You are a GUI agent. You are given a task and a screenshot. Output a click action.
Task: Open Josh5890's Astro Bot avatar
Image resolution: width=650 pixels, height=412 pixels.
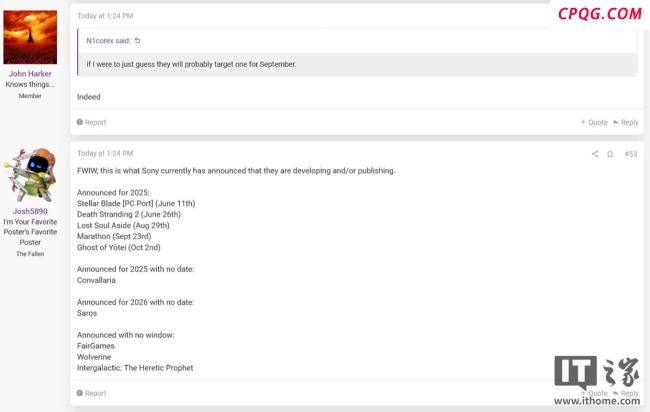pos(30,175)
